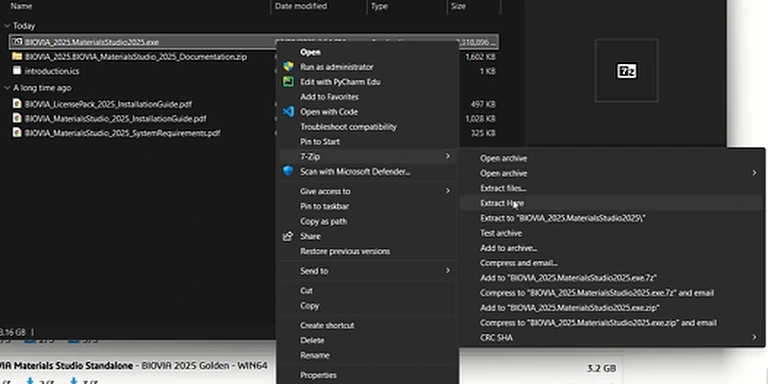Viewport: 768px width, 384px height.
Task: Click the shield icon beside Run as administrator
Action: [288, 67]
